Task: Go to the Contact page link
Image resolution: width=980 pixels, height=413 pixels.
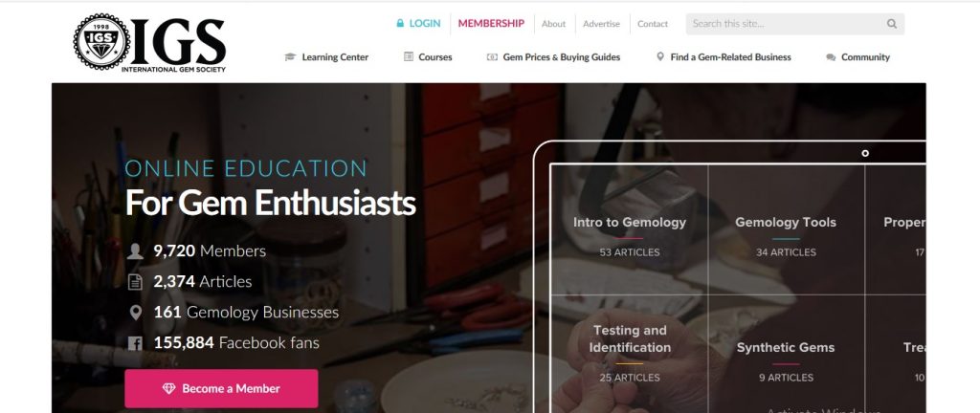Action: 653,24
